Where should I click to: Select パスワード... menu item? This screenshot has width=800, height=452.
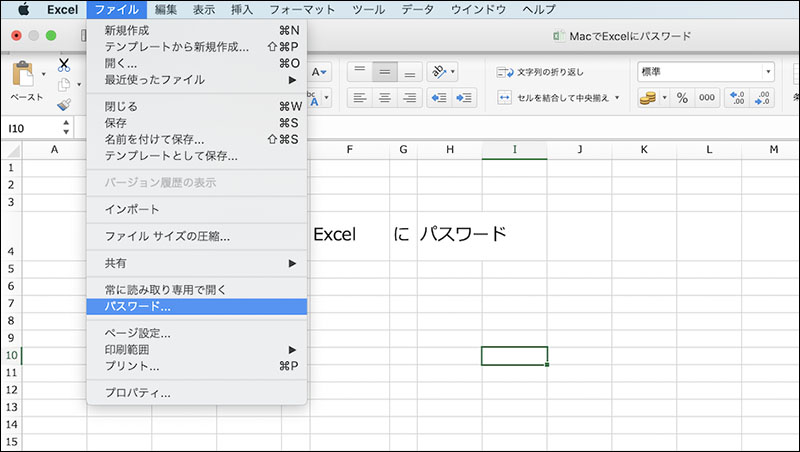[x=197, y=307]
